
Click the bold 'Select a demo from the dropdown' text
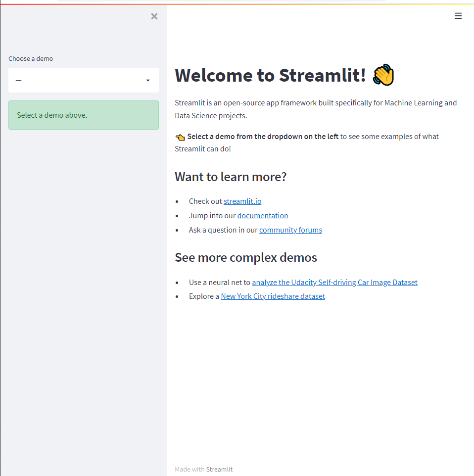click(x=263, y=137)
